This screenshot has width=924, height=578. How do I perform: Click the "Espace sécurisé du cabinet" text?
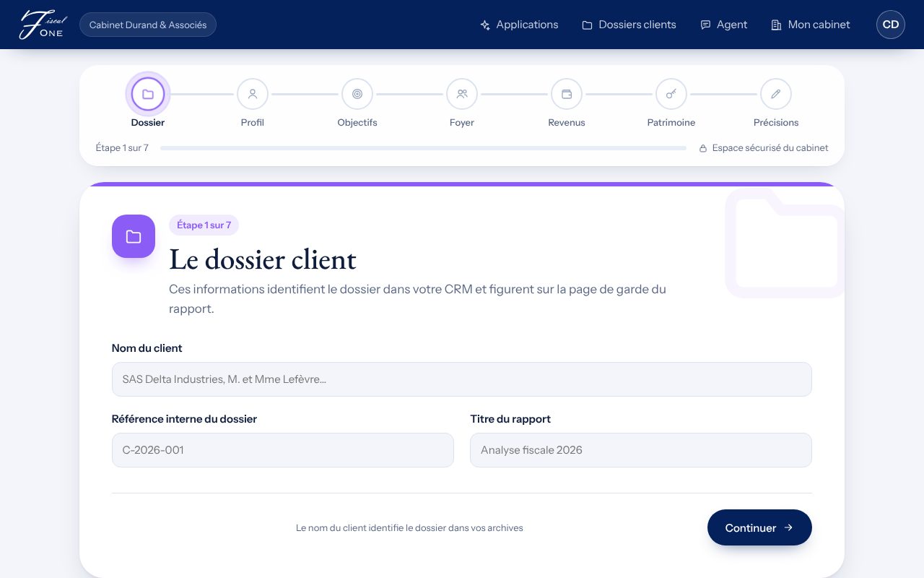(770, 148)
